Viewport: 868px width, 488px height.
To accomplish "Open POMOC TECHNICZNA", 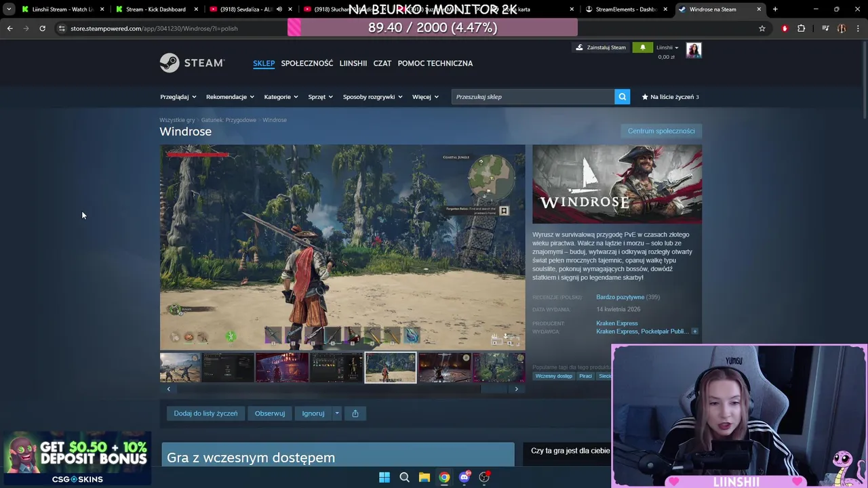I will [x=435, y=63].
